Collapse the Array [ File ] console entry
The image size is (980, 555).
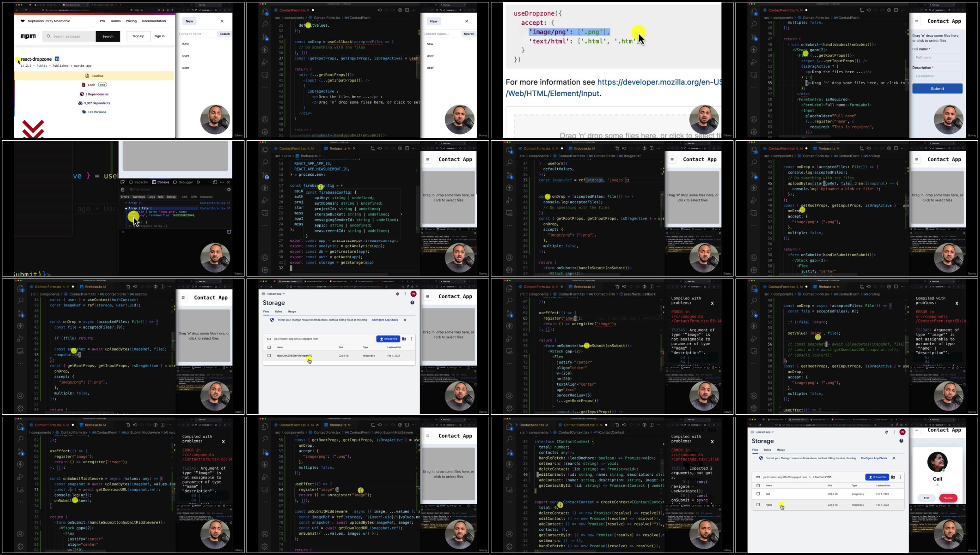(x=126, y=208)
